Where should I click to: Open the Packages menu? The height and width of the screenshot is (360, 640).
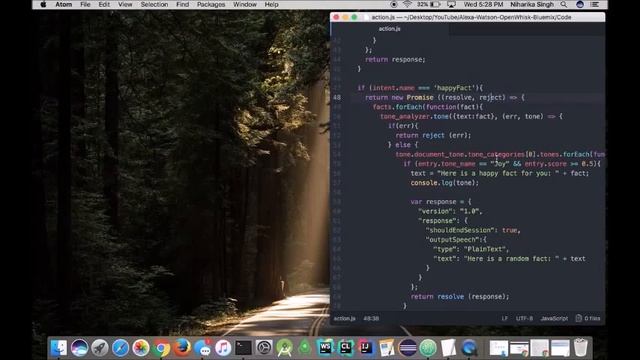click(211, 4)
